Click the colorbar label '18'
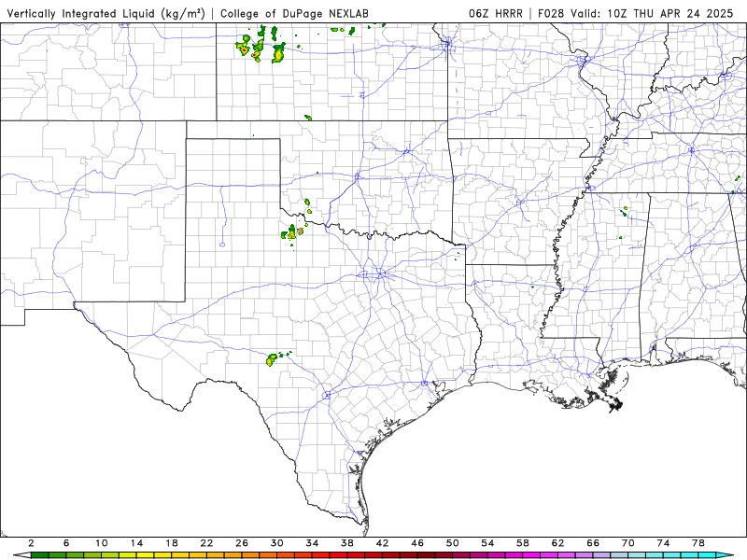The height and width of the screenshot is (560, 747). (172, 543)
